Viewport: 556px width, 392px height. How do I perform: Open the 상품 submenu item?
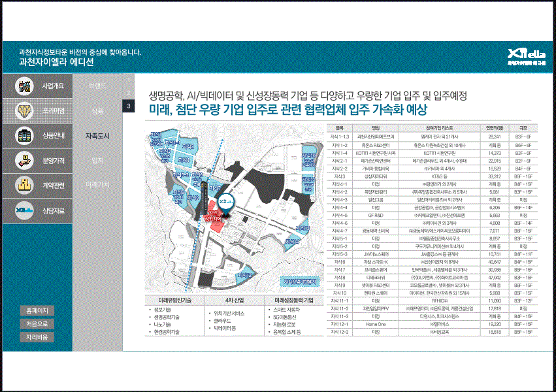coord(97,111)
